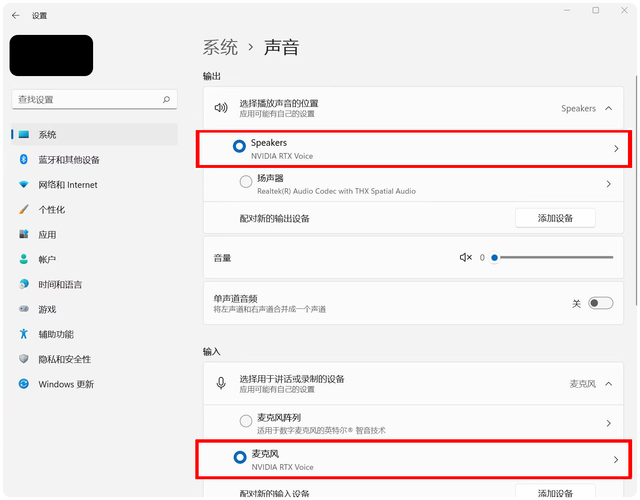Open Speakers NVIDIA RTX Voice properties arrow

pos(616,149)
